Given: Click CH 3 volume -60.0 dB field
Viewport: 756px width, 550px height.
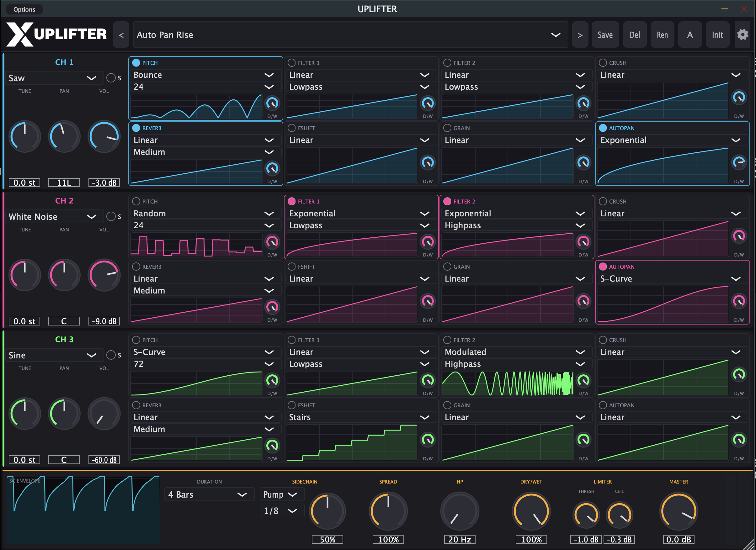Looking at the screenshot, I should click(x=104, y=460).
